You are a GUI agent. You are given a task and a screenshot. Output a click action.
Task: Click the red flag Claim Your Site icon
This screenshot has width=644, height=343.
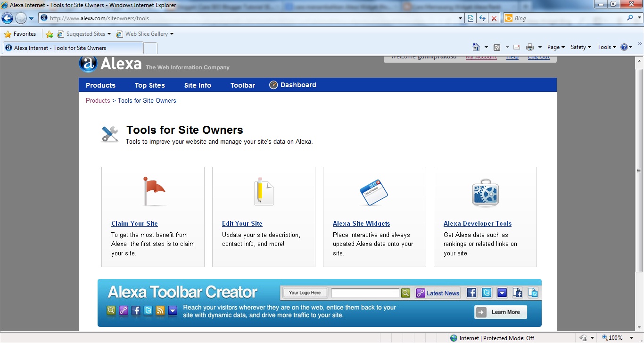pyautogui.click(x=154, y=191)
